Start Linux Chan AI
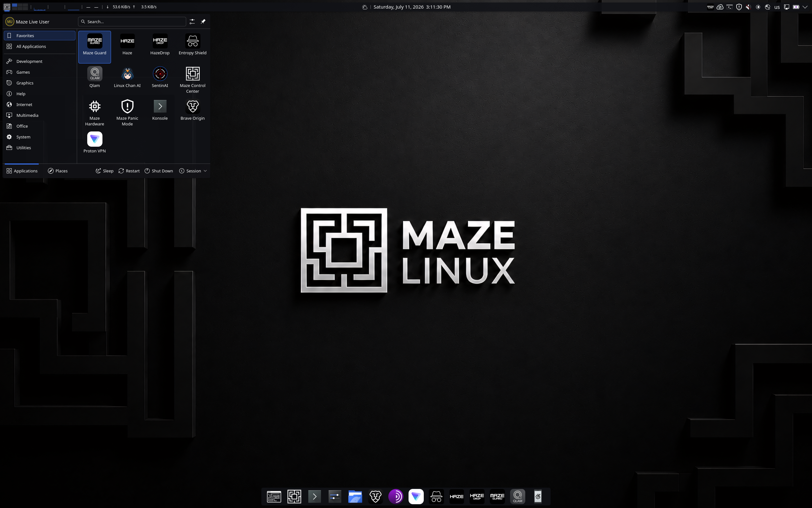 [127, 79]
